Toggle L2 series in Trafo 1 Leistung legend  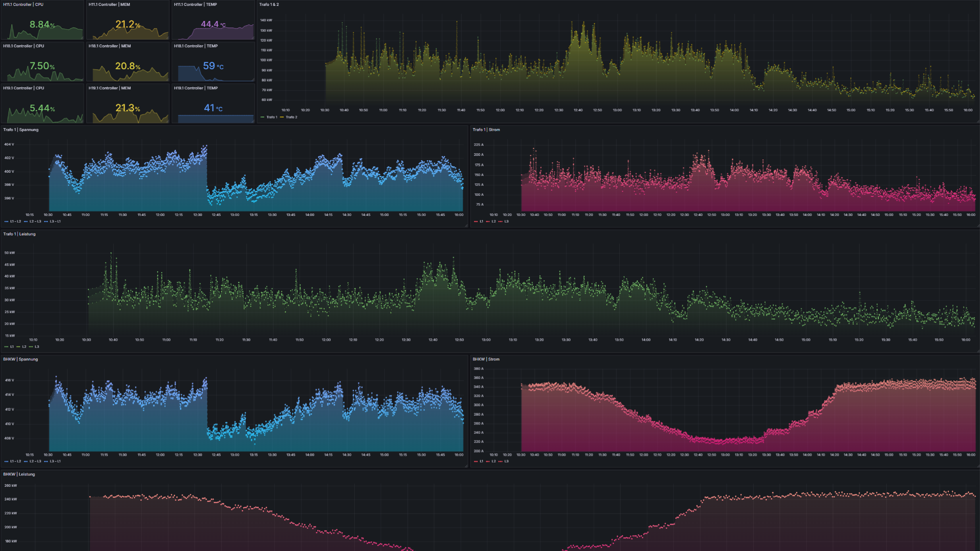(24, 347)
